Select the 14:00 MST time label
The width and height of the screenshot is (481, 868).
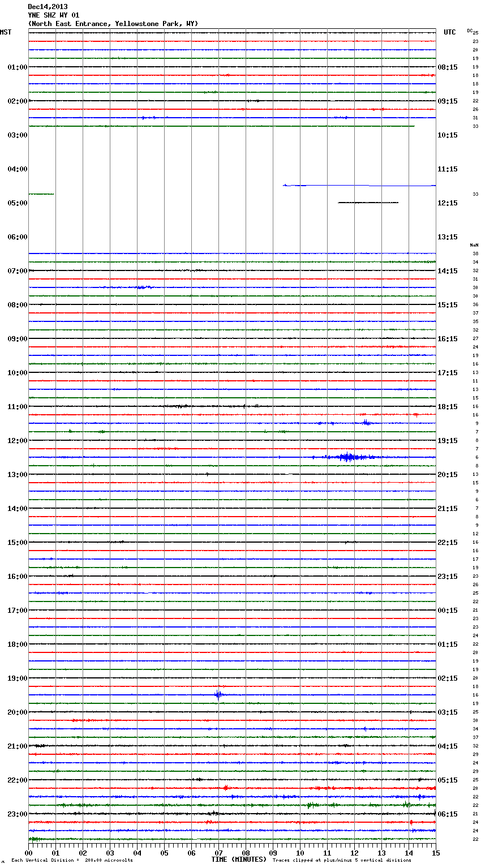(18, 509)
